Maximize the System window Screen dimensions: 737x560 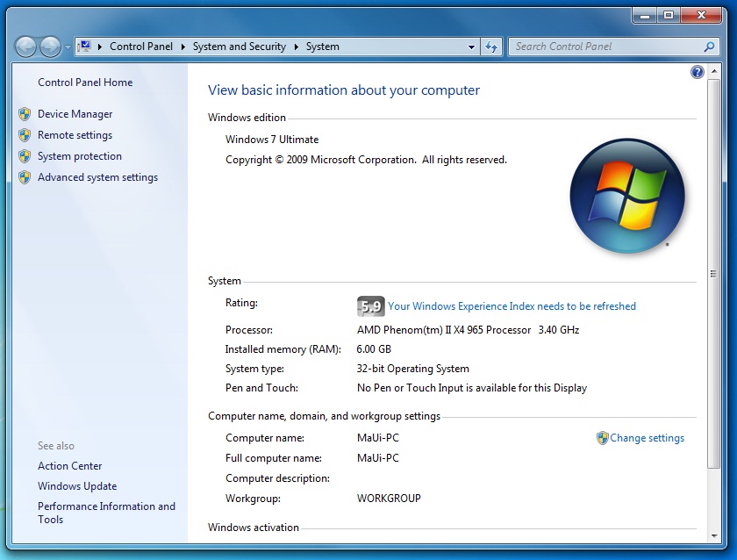669,15
